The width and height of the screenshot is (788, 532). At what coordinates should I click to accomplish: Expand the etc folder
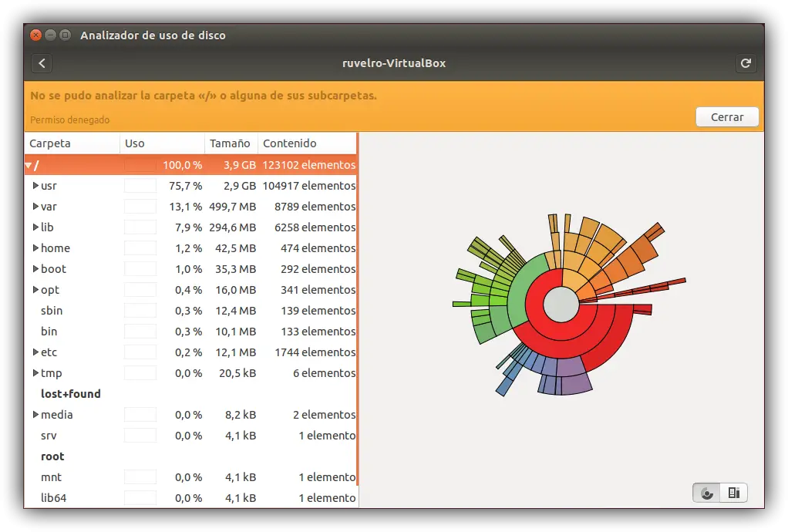tap(35, 352)
